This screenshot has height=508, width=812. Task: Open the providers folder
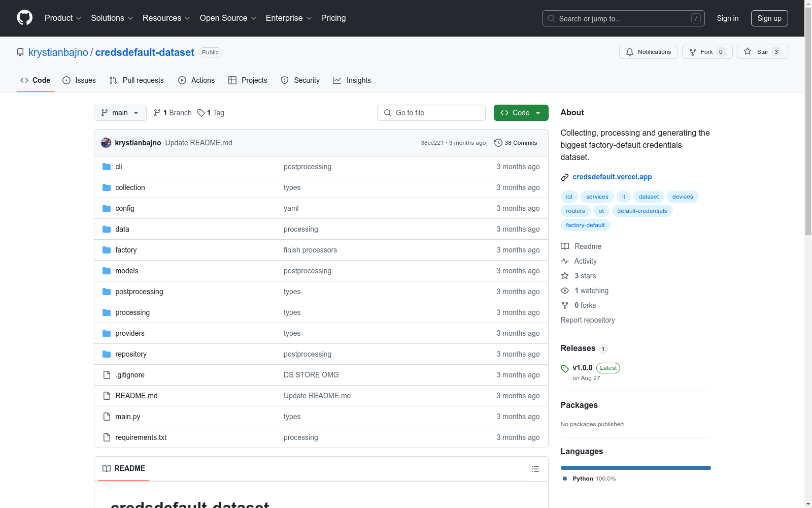(130, 333)
